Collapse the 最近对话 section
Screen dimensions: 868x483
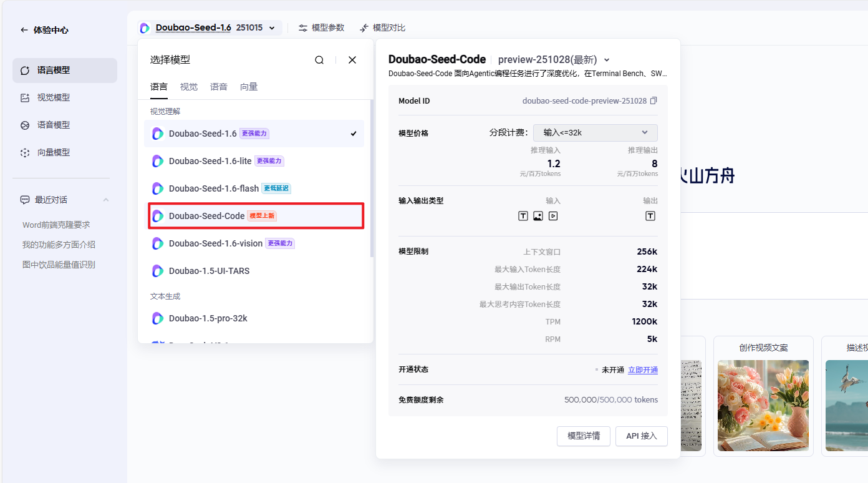[106, 199]
